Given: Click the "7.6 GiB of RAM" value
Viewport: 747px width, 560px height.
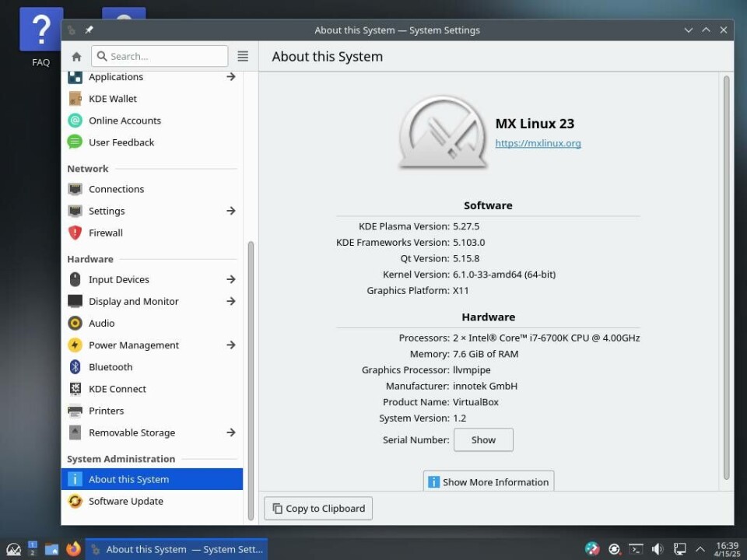Looking at the screenshot, I should click(x=486, y=354).
